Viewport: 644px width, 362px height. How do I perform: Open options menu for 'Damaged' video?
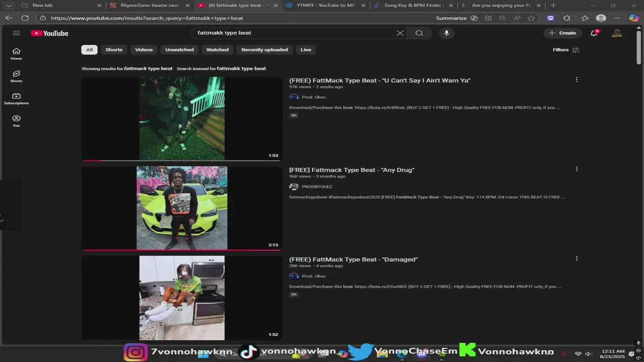pos(577,258)
